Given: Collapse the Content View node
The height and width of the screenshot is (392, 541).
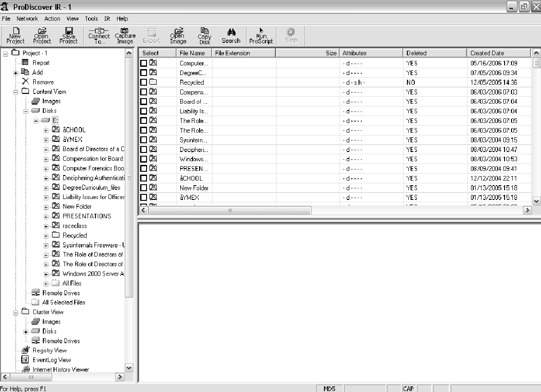Looking at the screenshot, I should 16,92.
